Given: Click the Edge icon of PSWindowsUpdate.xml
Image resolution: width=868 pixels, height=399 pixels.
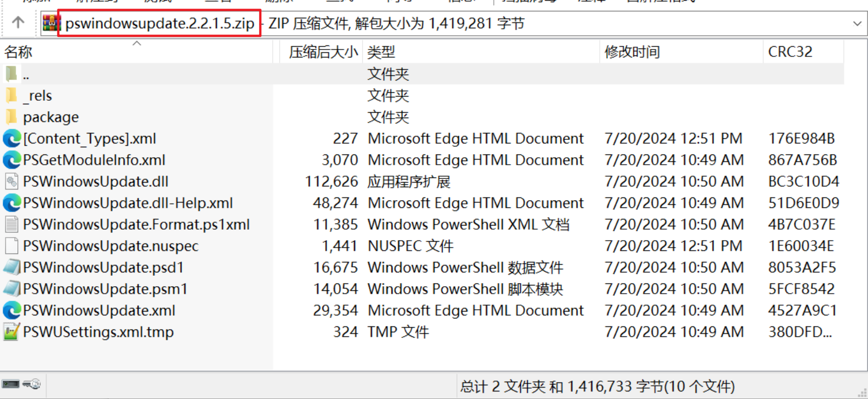Looking at the screenshot, I should click(12, 311).
